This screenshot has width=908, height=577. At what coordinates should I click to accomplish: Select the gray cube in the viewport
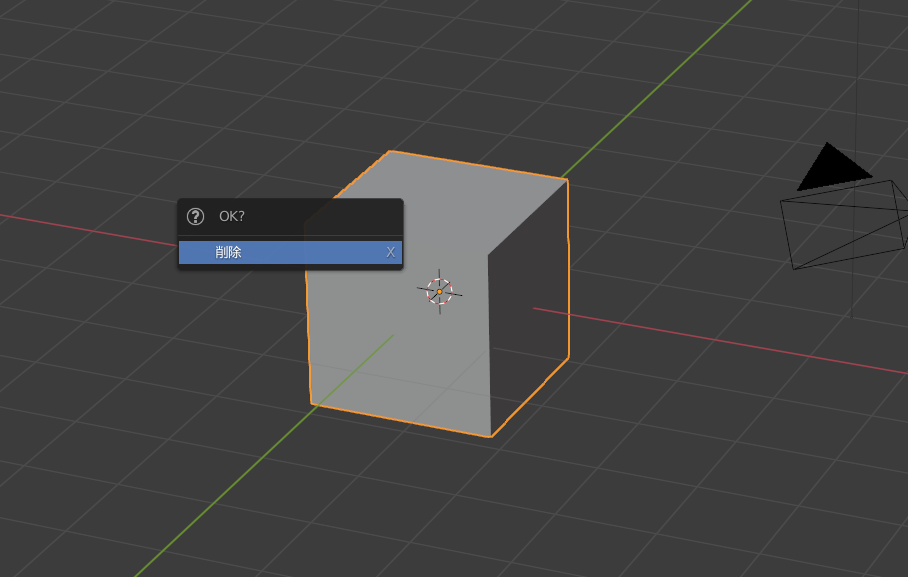[x=437, y=293]
